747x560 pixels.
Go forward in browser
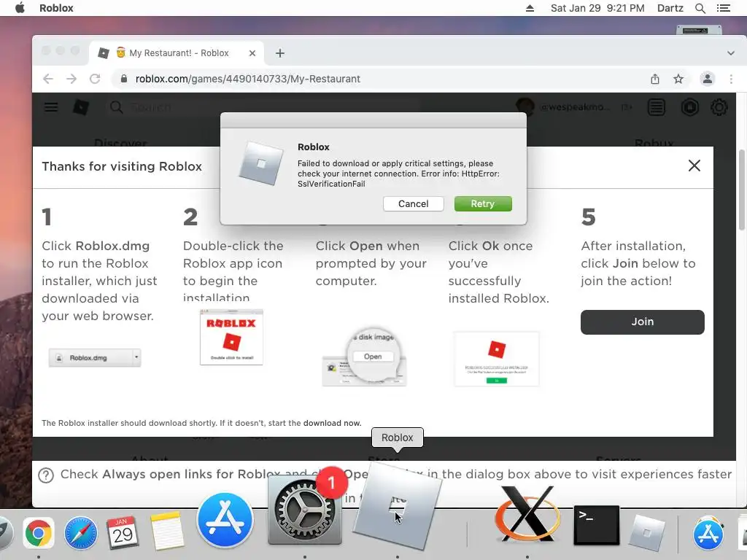71,79
